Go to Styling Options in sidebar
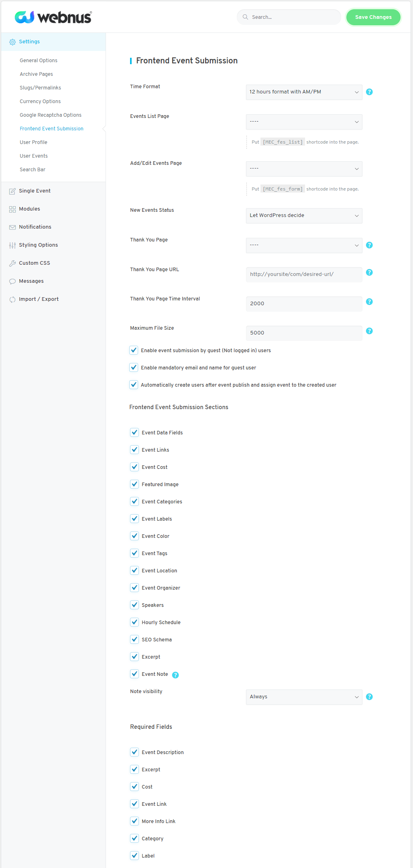 click(x=38, y=245)
